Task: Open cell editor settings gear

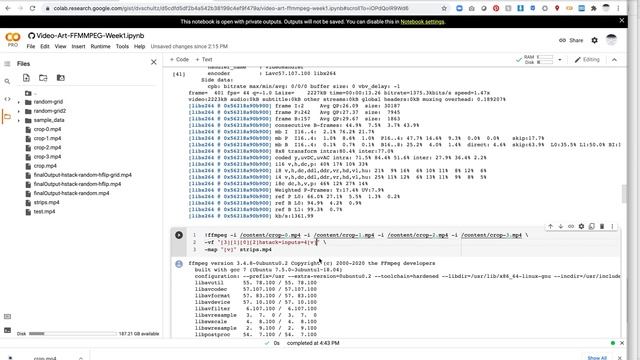Action: (x=581, y=226)
